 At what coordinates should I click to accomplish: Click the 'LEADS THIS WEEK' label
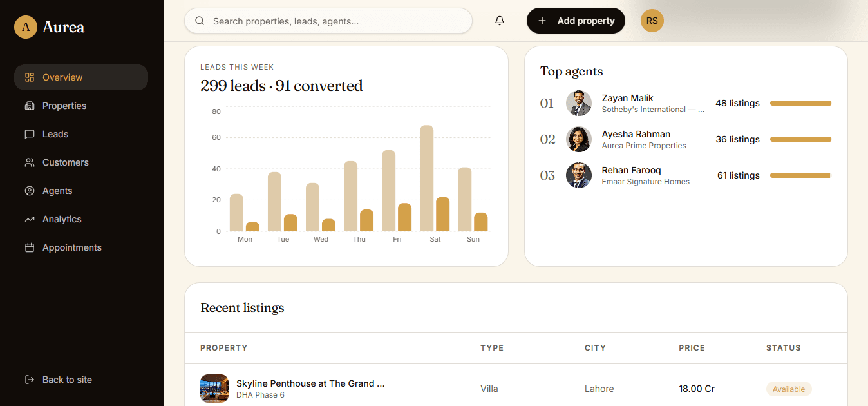(237, 67)
